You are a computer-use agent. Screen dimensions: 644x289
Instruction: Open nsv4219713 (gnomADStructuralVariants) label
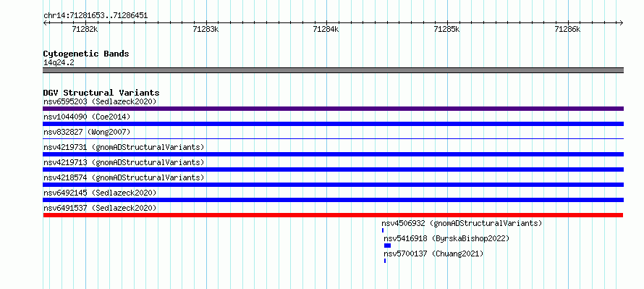point(124,162)
